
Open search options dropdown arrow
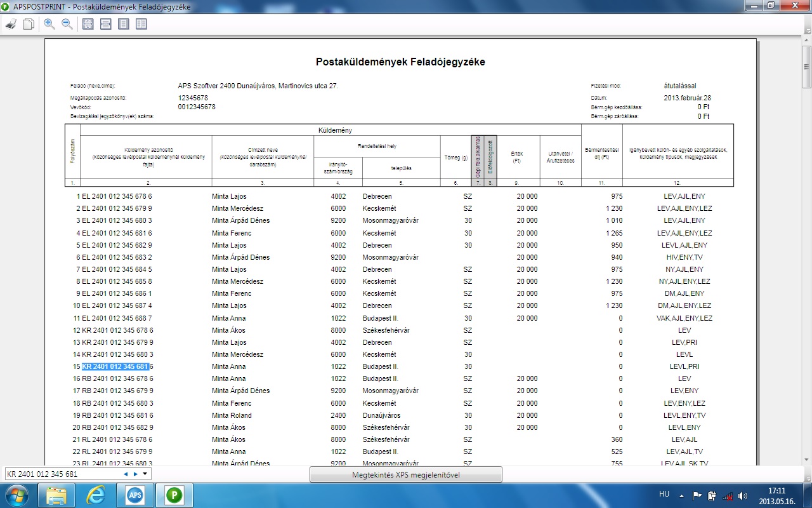(145, 474)
